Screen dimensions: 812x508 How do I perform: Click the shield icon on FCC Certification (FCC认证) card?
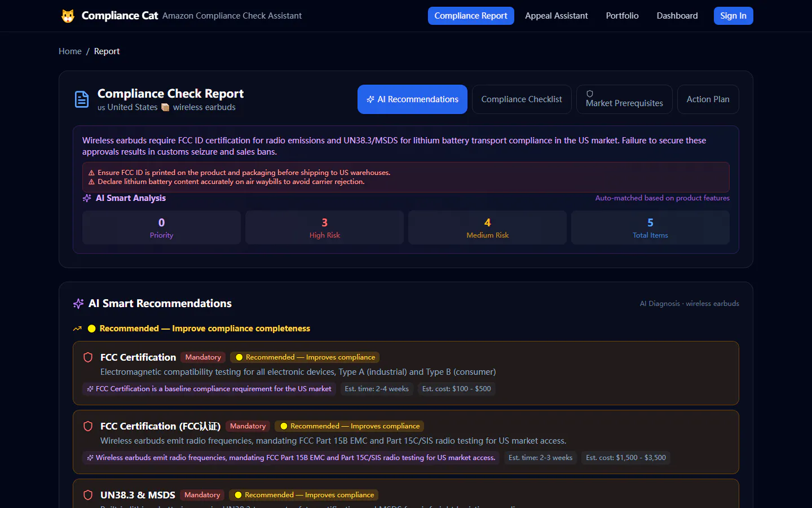click(x=88, y=426)
